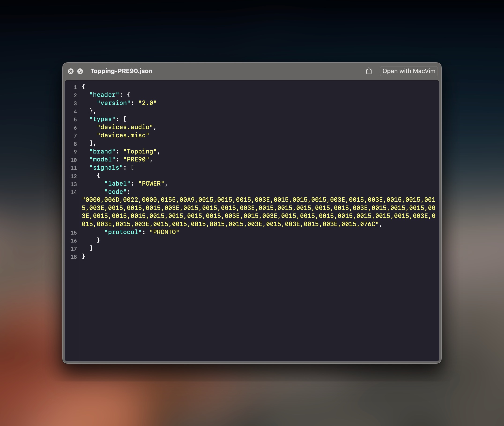
Task: Click the Share icon in title bar
Action: [369, 71]
